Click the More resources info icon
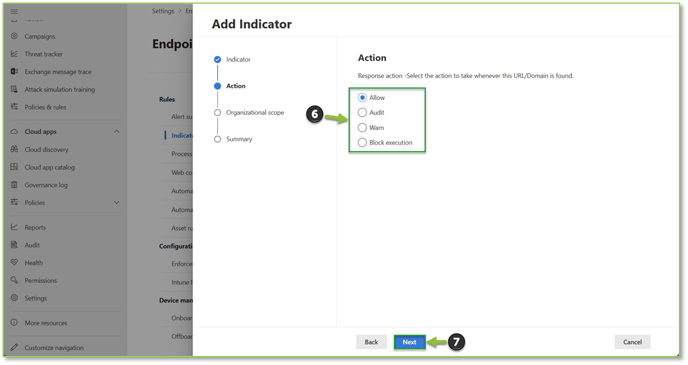This screenshot has width=688, height=365. click(14, 322)
